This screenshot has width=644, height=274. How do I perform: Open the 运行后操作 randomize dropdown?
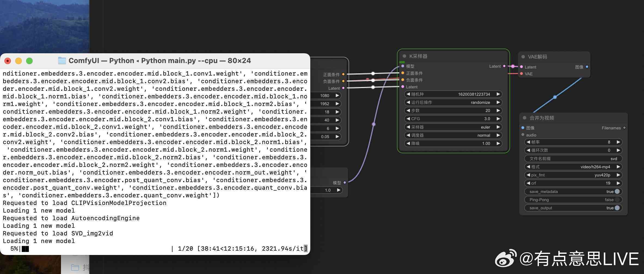tap(453, 102)
